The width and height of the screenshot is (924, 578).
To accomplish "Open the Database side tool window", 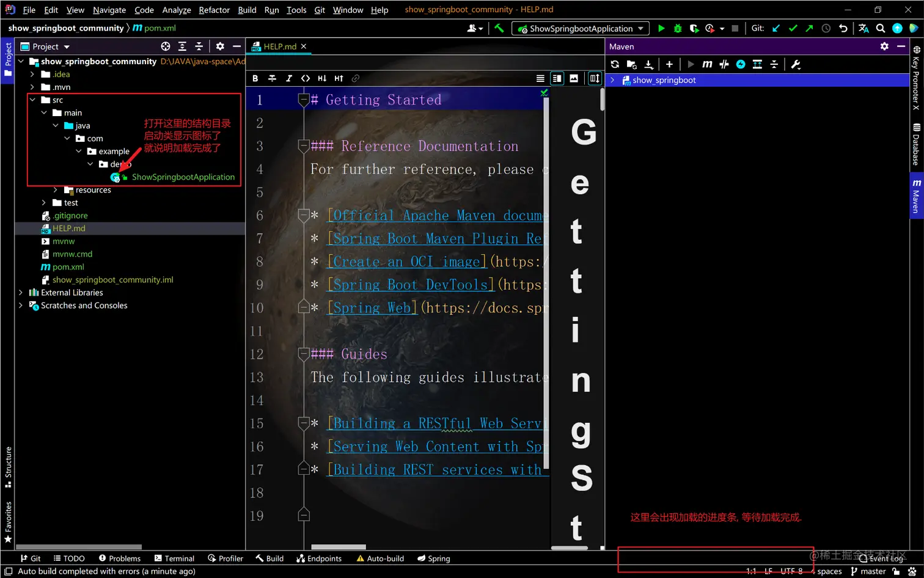I will (916, 144).
